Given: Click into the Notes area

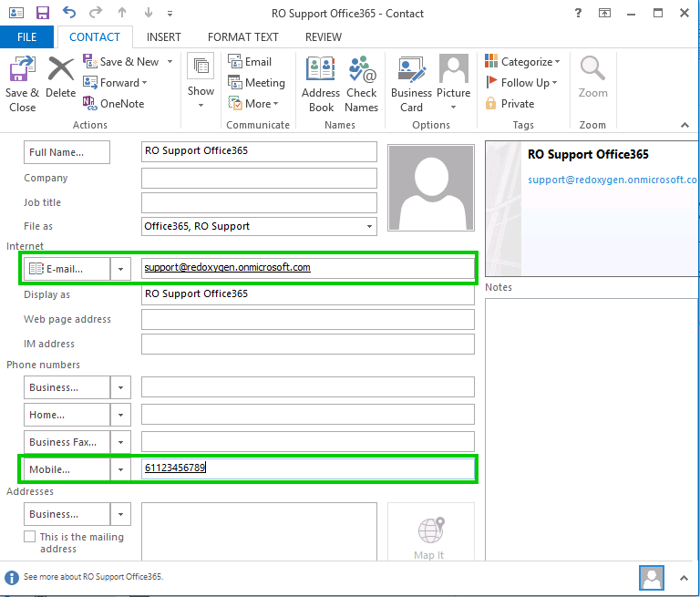Looking at the screenshot, I should [591, 428].
